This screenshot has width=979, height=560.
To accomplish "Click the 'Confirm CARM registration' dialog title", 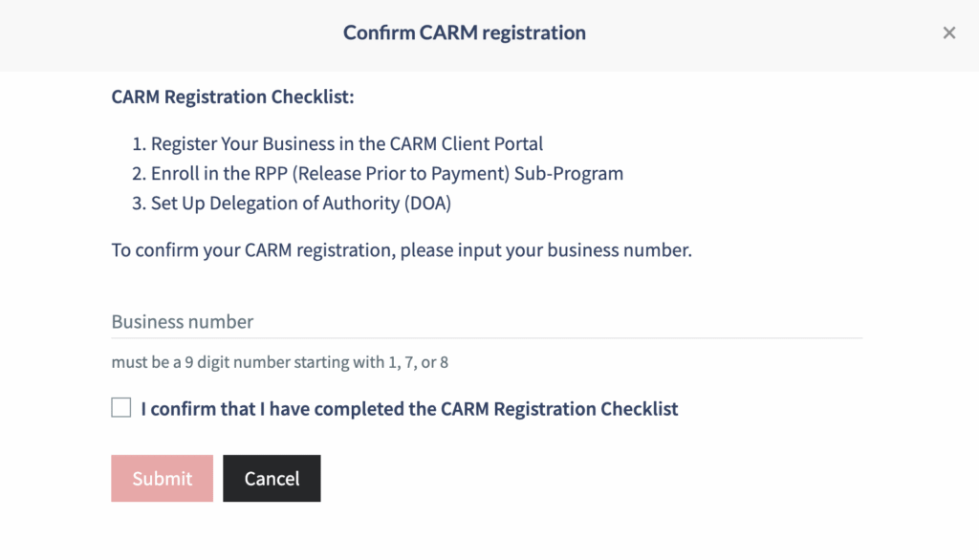I will click(464, 33).
